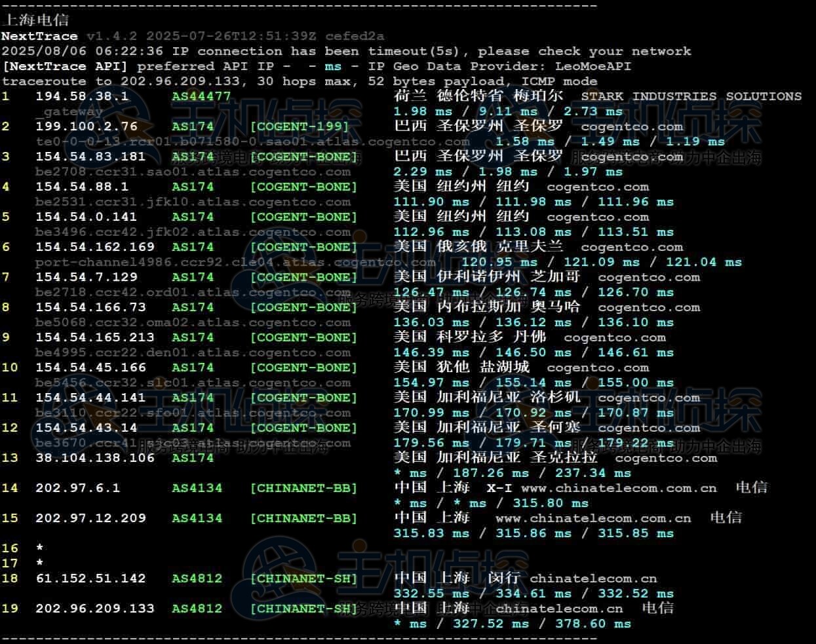Viewport: 816px width, 644px height.
Task: Click hop 13 IP 38.104.138.106
Action: click(95, 458)
